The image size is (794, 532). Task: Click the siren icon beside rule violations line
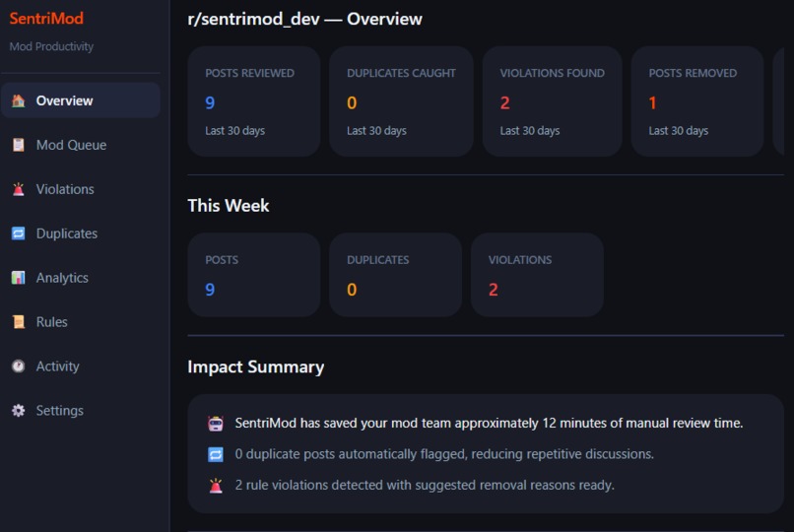[x=216, y=486]
